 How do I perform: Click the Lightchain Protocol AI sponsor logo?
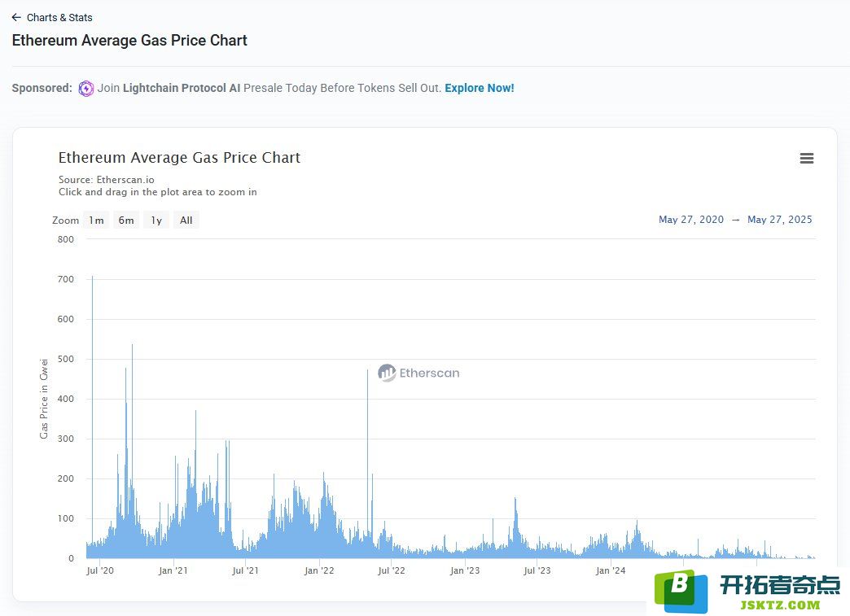coord(86,89)
